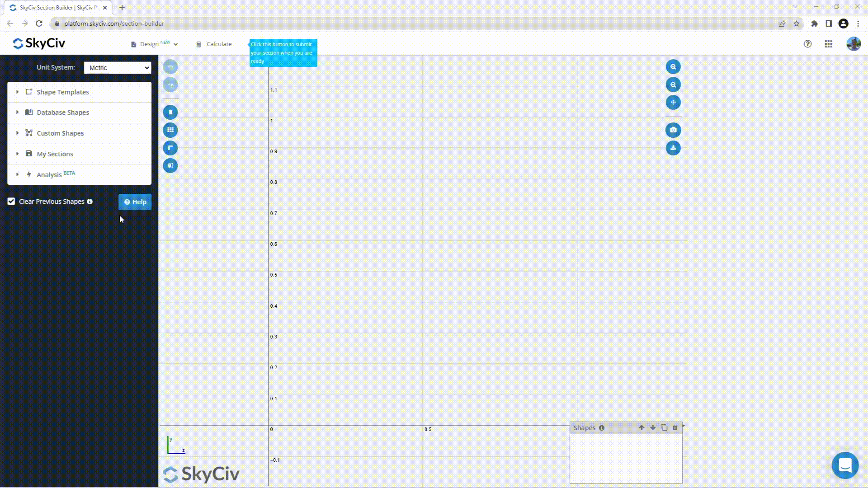Click the grid/table tool icon in toolbar
The height and width of the screenshot is (488, 868).
[170, 130]
